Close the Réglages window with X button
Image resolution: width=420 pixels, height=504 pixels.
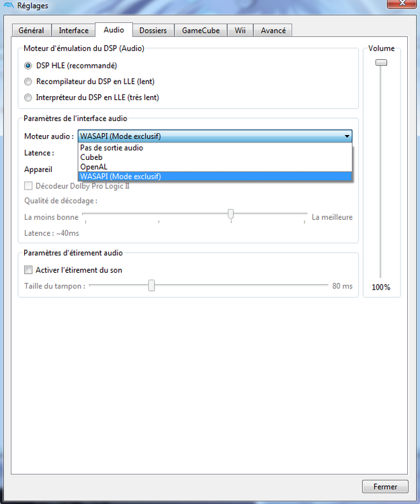click(401, 3)
